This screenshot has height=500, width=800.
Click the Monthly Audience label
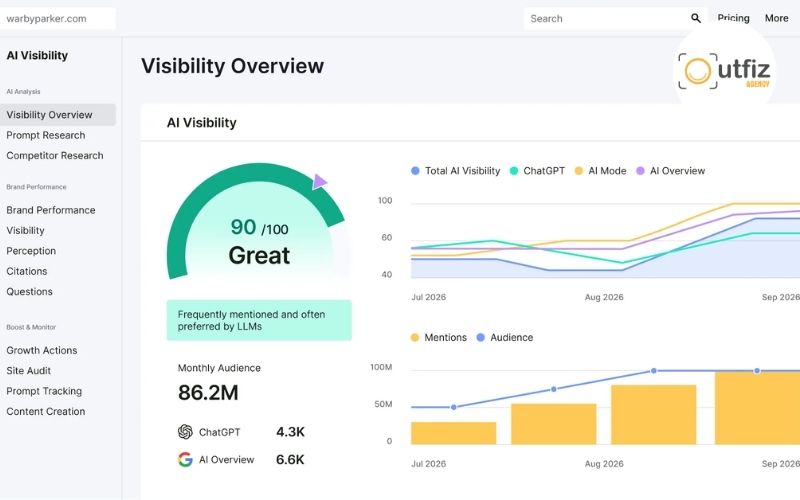219,368
